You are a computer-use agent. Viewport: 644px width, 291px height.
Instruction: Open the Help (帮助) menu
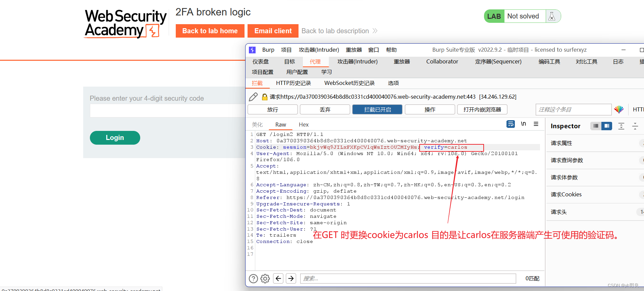(391, 50)
